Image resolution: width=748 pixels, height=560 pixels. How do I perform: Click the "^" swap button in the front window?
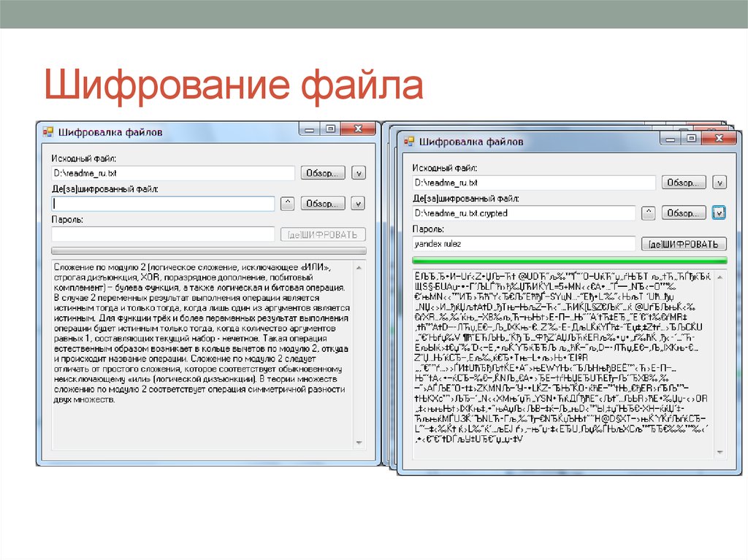point(650,212)
